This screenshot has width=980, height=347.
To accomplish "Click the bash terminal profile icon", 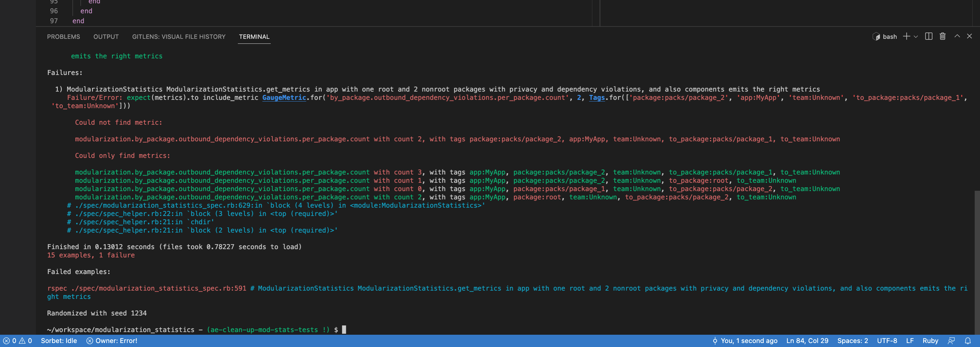I will 876,37.
